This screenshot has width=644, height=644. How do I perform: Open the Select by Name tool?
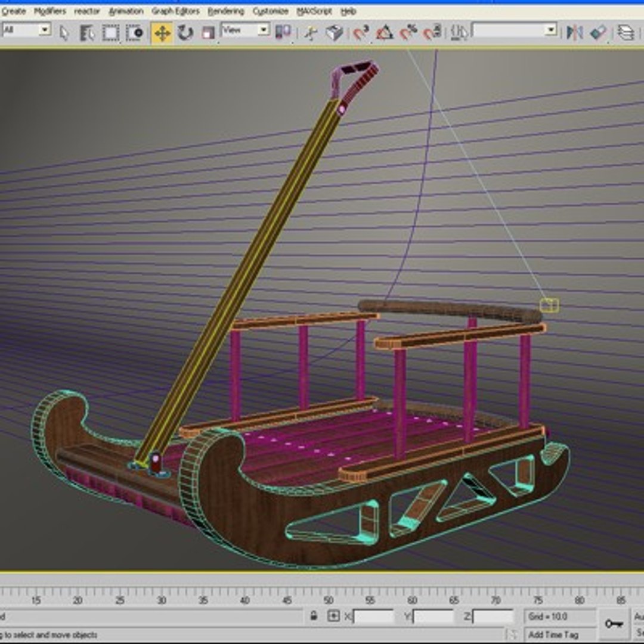coord(86,33)
